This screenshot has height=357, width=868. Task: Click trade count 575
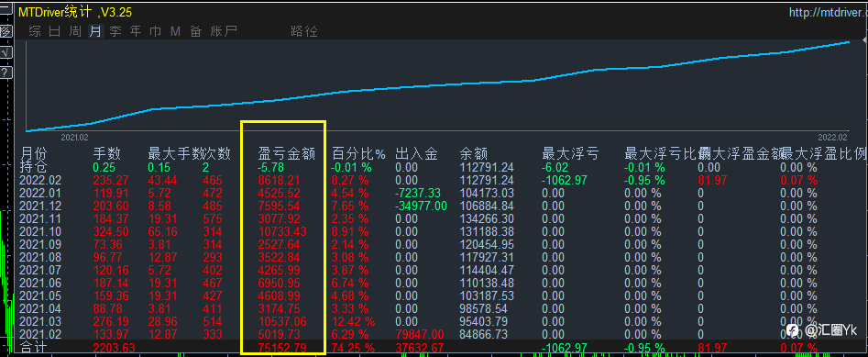[212, 219]
